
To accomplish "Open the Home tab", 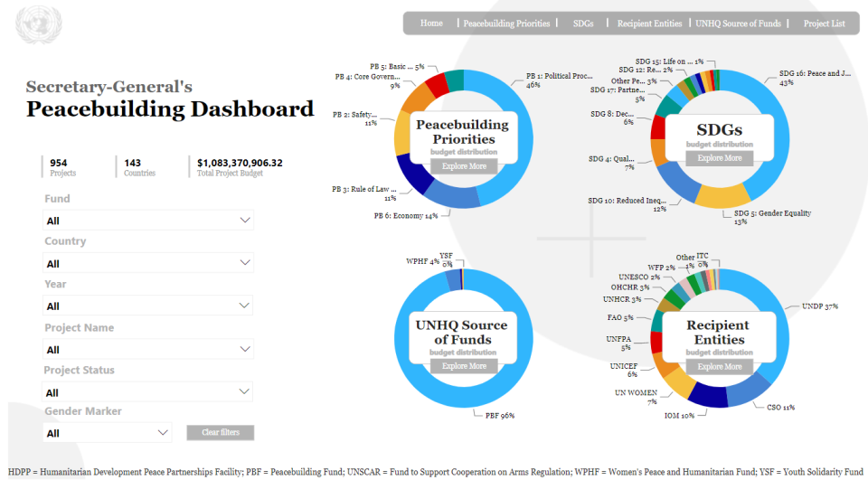I will click(x=431, y=24).
